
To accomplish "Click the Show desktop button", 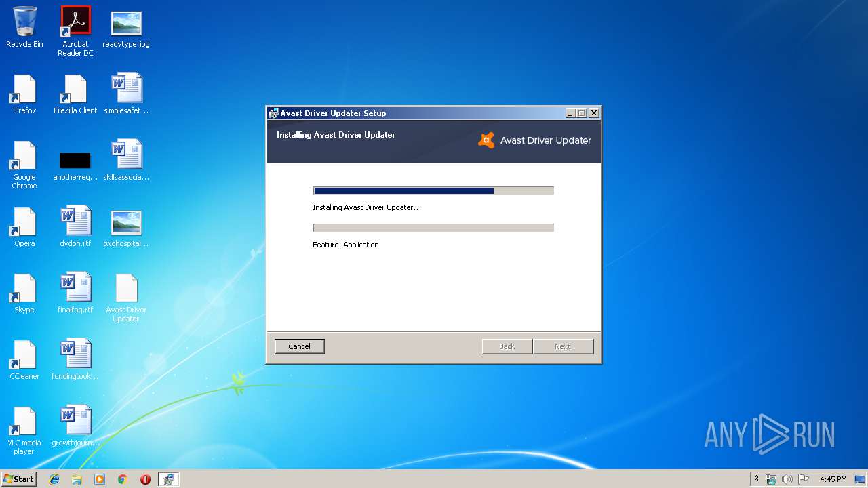I will (859, 479).
